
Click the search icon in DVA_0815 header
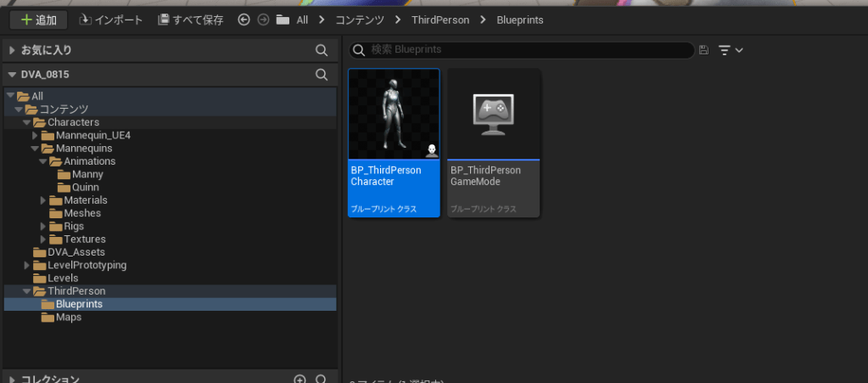(322, 75)
